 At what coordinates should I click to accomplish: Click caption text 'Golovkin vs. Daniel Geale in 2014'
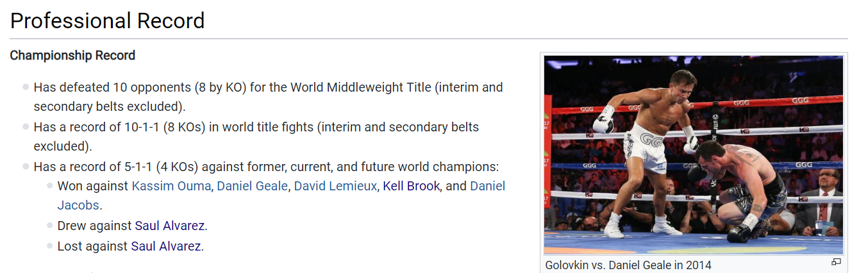(x=628, y=265)
